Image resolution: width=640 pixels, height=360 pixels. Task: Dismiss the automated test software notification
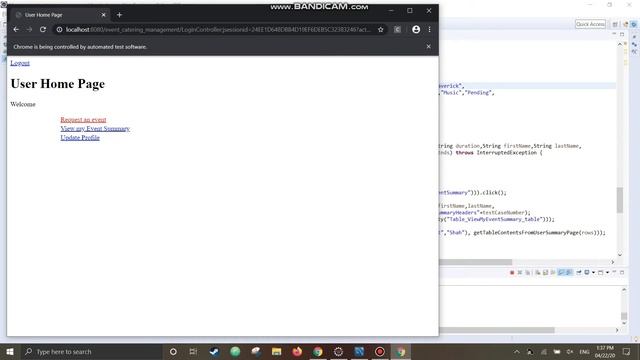pos(428,47)
